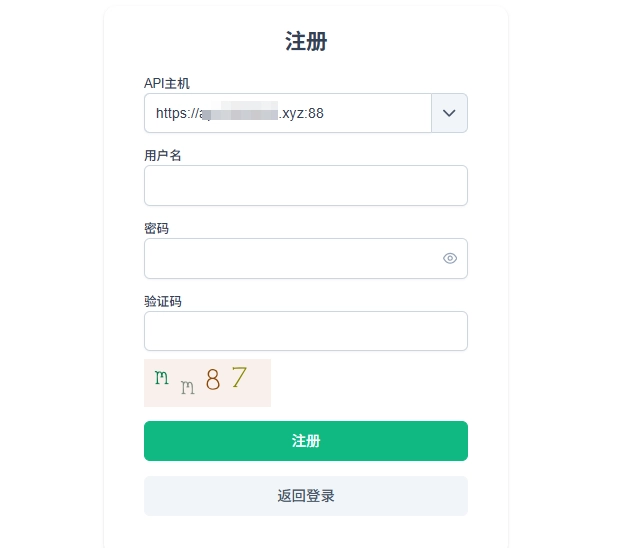The width and height of the screenshot is (635, 548).
Task: Click the brown digit 8 in captcha
Action: [x=212, y=379]
